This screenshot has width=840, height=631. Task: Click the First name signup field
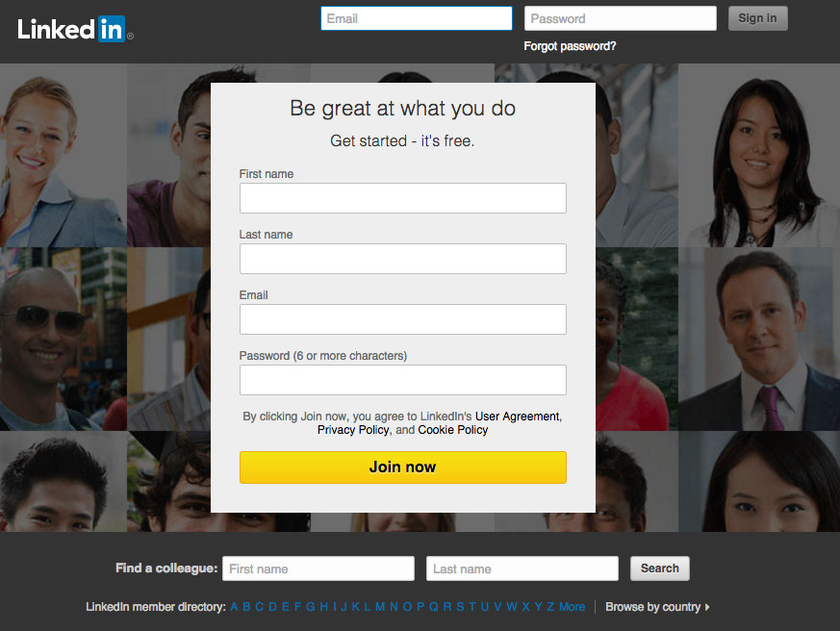tap(403, 198)
